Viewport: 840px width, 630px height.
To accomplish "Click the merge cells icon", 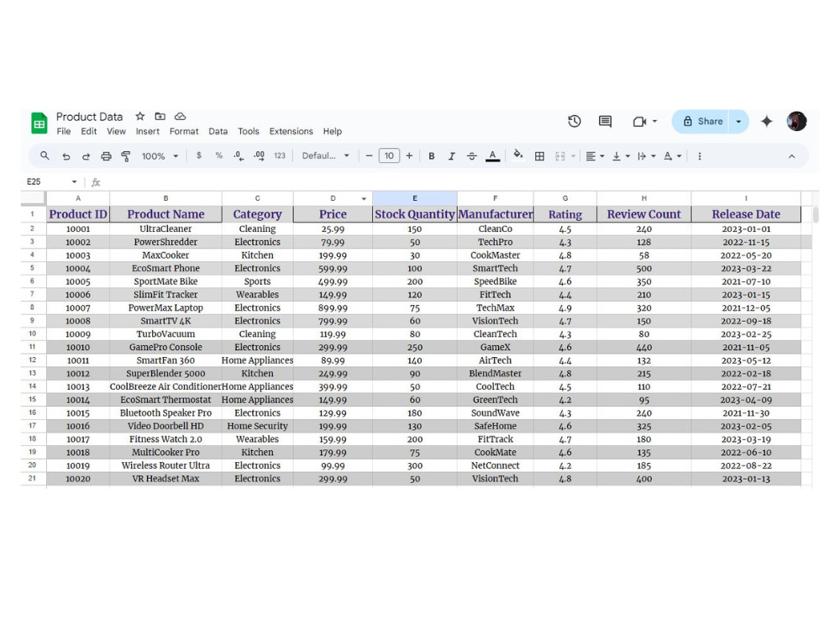I will (560, 156).
